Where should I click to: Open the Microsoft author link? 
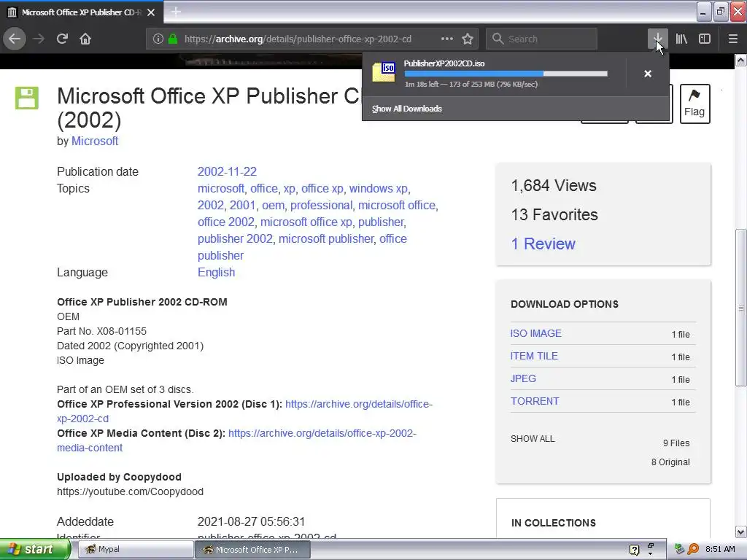click(x=95, y=141)
